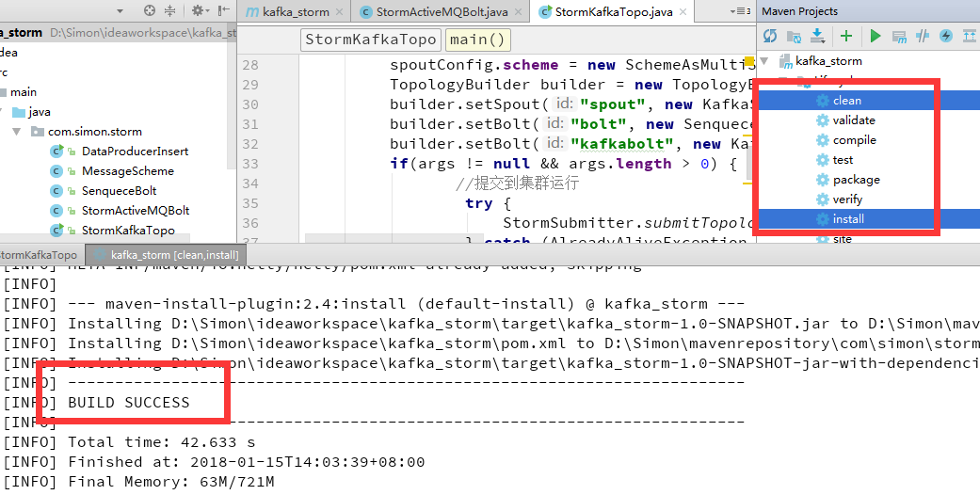980x495 pixels.
Task: Collapse all in Maven Projects toolbar
Action: pyautogui.click(x=970, y=37)
